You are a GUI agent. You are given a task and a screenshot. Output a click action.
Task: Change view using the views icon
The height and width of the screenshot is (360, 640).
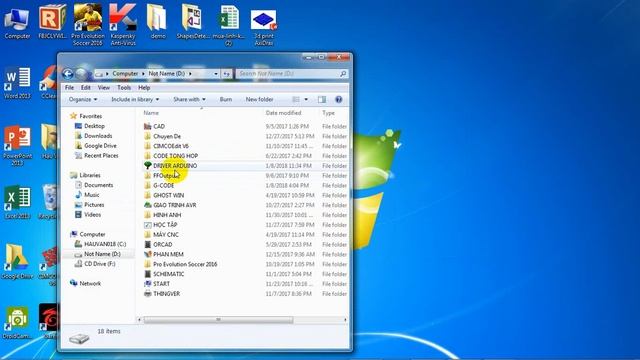[296, 99]
